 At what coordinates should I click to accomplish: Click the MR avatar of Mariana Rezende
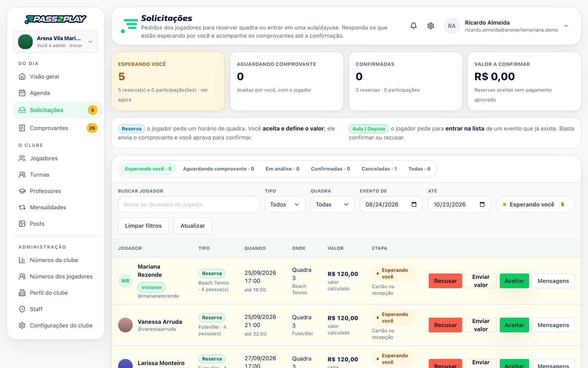(x=125, y=281)
